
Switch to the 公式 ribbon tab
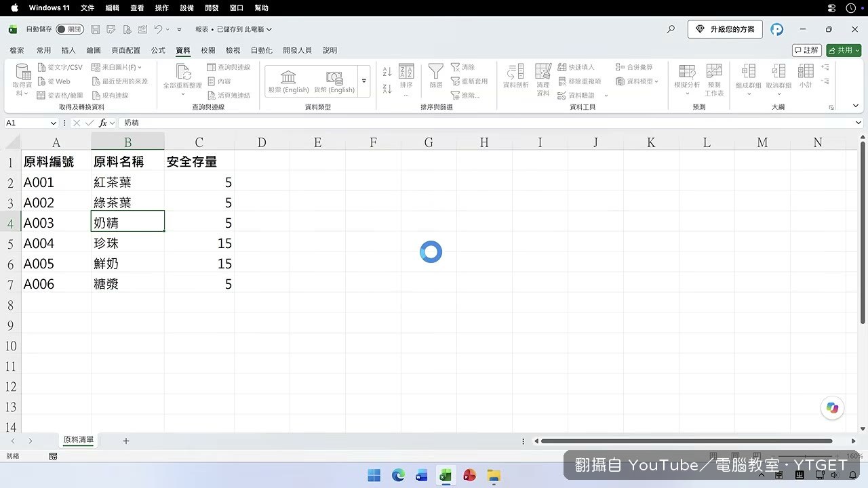click(x=158, y=50)
